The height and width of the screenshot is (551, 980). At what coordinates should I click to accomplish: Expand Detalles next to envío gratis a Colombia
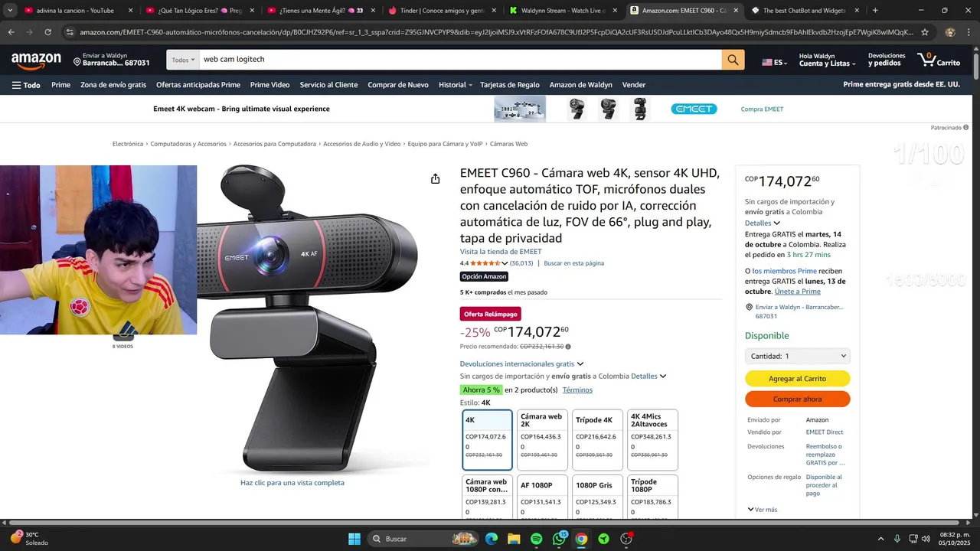[648, 376]
